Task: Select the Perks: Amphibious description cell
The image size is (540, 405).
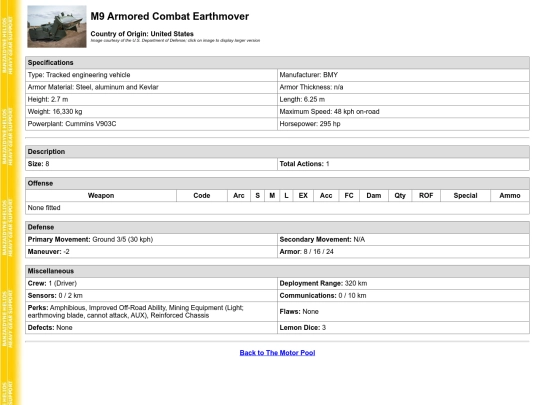Action: [151, 312]
